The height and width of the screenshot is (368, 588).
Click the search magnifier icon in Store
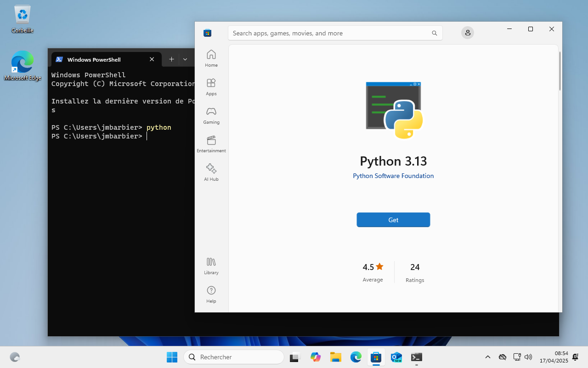pyautogui.click(x=434, y=33)
